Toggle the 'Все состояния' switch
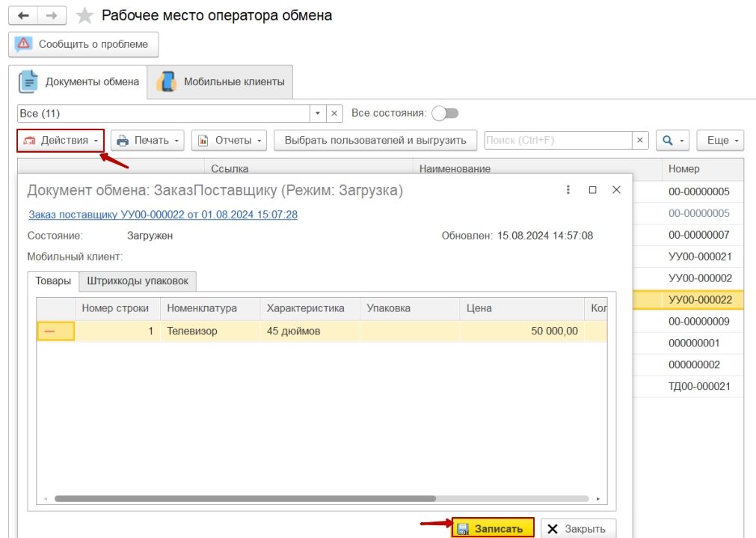 coord(445,113)
